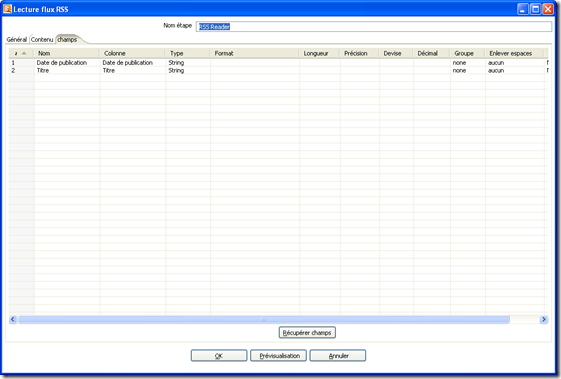This screenshot has width=561, height=379.
Task: Click the row number sort header
Action: pos(21,53)
